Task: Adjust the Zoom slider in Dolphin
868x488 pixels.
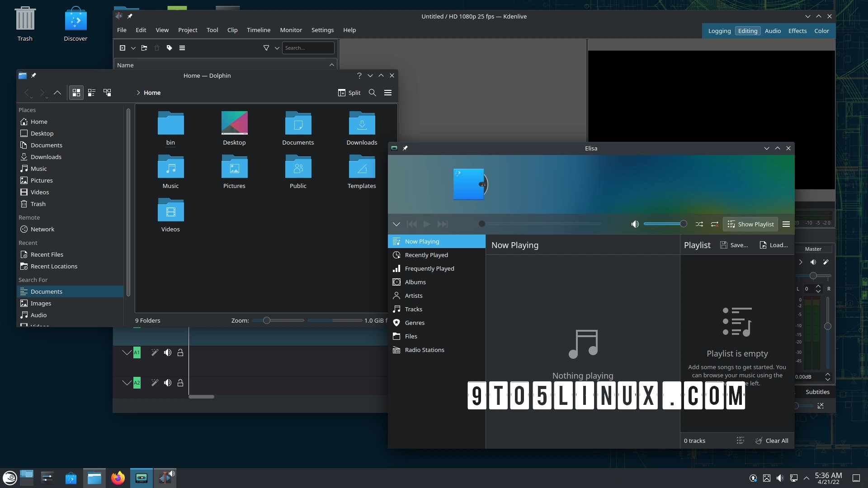Action: click(267, 320)
